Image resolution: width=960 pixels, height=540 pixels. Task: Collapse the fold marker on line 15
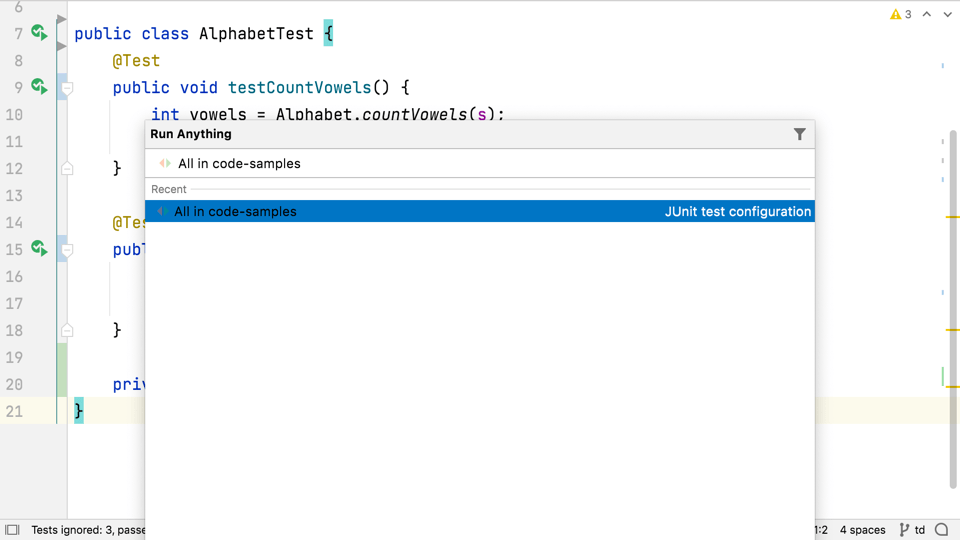pos(67,249)
